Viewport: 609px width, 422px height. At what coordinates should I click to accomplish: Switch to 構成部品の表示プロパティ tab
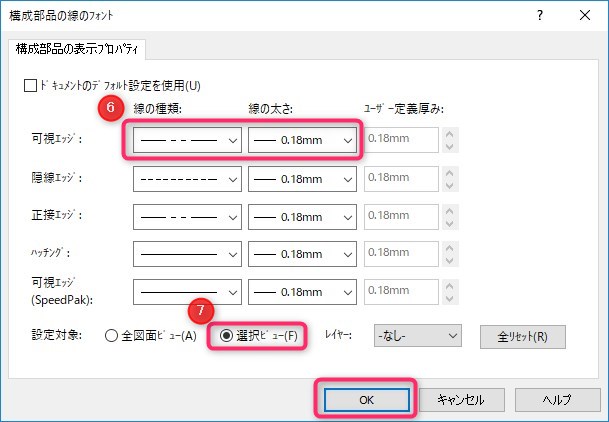78,48
